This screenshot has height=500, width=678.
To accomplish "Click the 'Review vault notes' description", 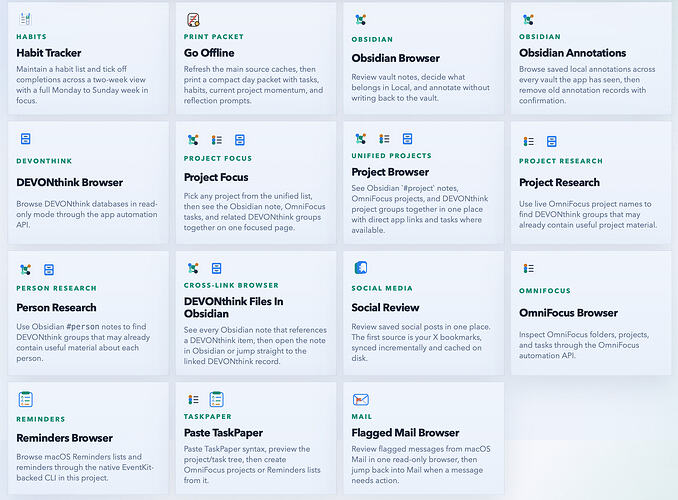I will pos(421,87).
